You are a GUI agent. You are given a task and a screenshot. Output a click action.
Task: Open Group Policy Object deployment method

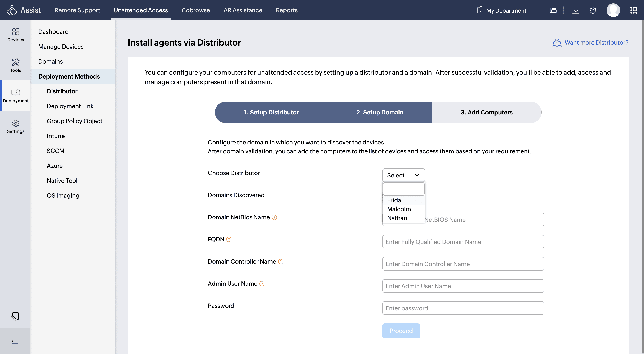pyautogui.click(x=75, y=121)
